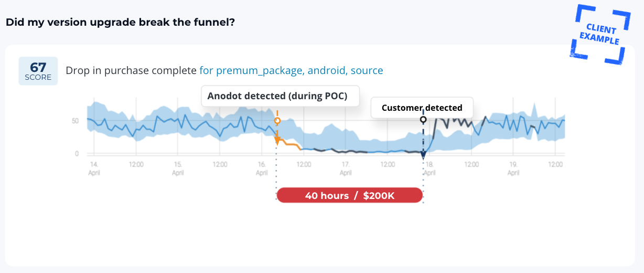Click the orange Anodot detection circle marker

[x=277, y=121]
